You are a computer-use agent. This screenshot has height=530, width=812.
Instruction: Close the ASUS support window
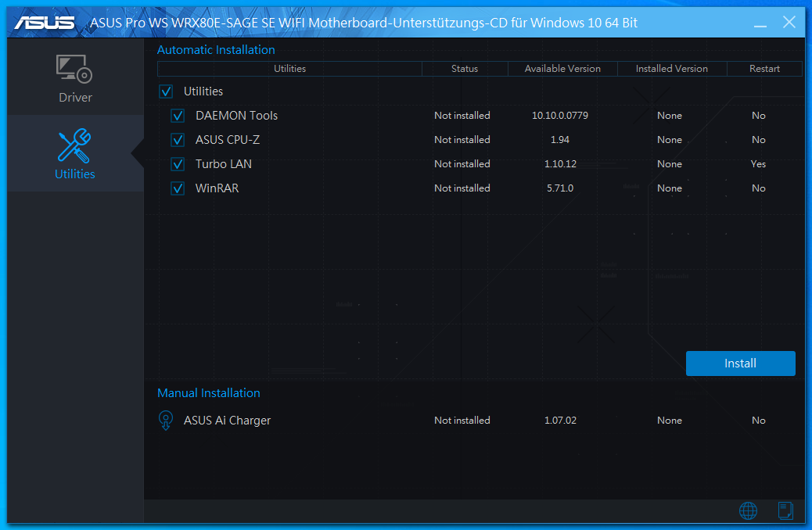pos(789,22)
